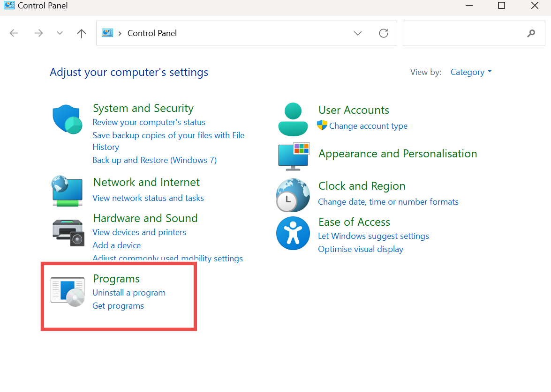
Task: Open the address bar history dropdown arrow
Action: tap(358, 33)
